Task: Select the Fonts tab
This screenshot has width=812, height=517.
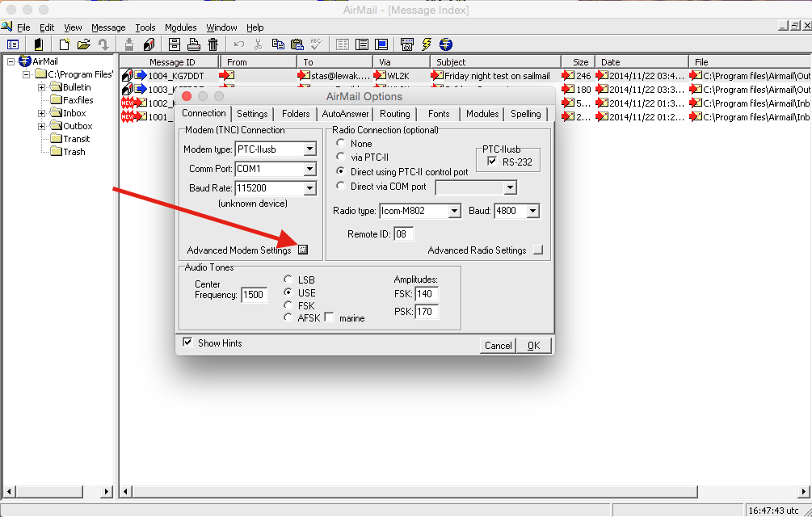Action: pyautogui.click(x=439, y=114)
